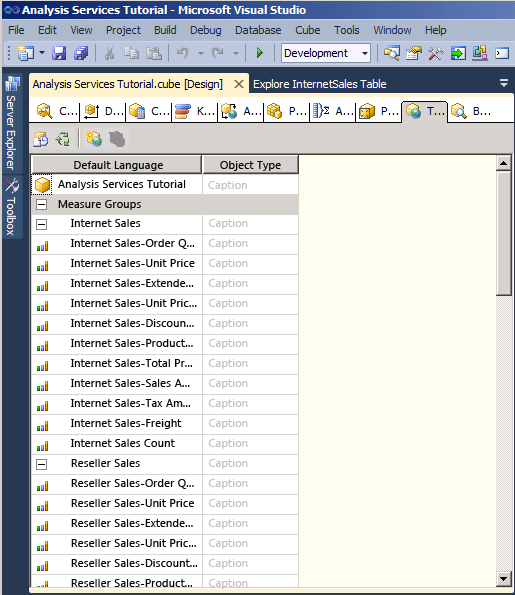Open the Build menu
The height and width of the screenshot is (595, 515).
(x=165, y=30)
